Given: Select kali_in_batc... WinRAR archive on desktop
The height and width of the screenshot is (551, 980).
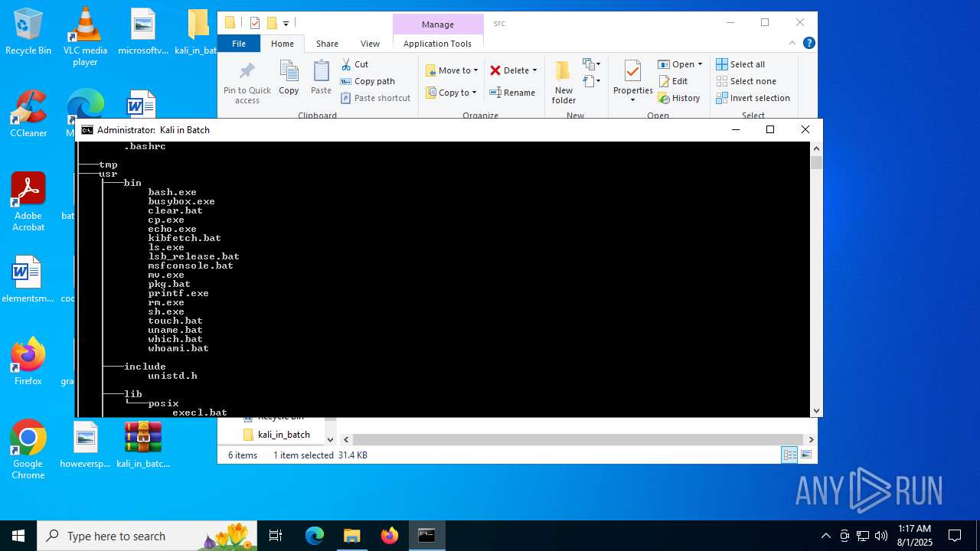Looking at the screenshot, I should click(143, 444).
